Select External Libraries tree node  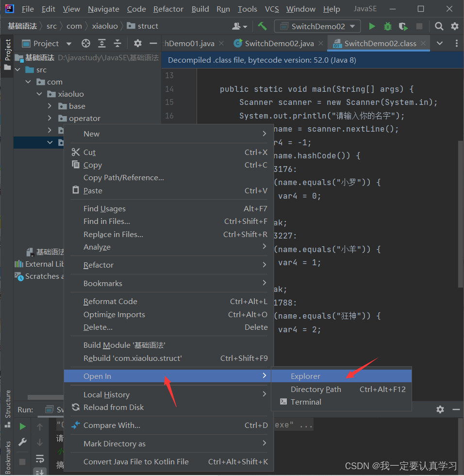pos(39,264)
